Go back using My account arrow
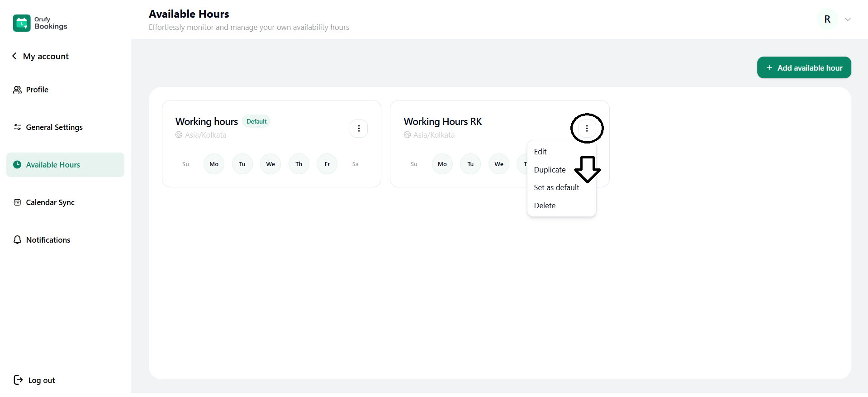Viewport: 868px width, 397px height. tap(14, 56)
